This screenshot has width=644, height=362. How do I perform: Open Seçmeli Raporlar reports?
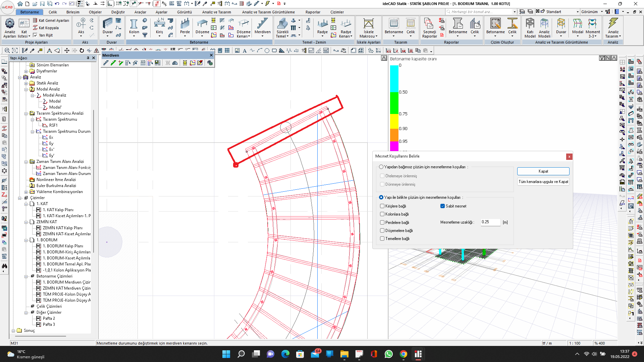click(x=429, y=27)
